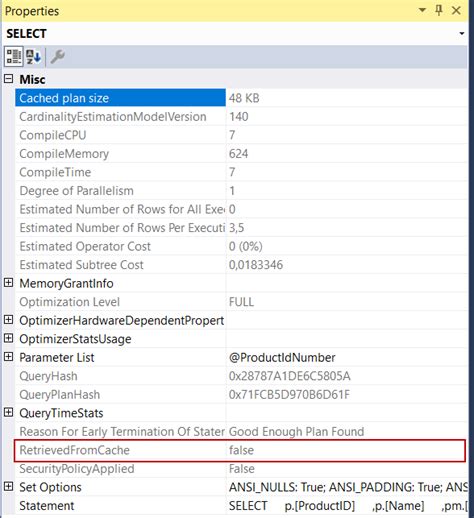474x518 pixels.
Task: Open the SELECT object dropdown
Action: [462, 33]
